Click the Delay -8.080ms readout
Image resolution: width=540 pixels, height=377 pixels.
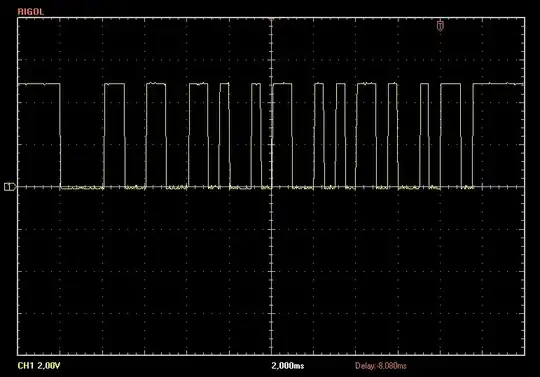point(381,366)
